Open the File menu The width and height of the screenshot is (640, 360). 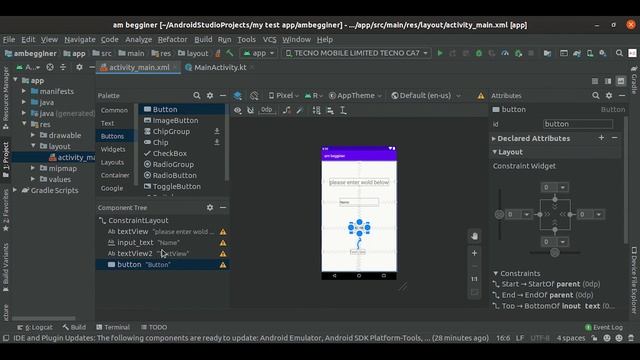point(9,40)
